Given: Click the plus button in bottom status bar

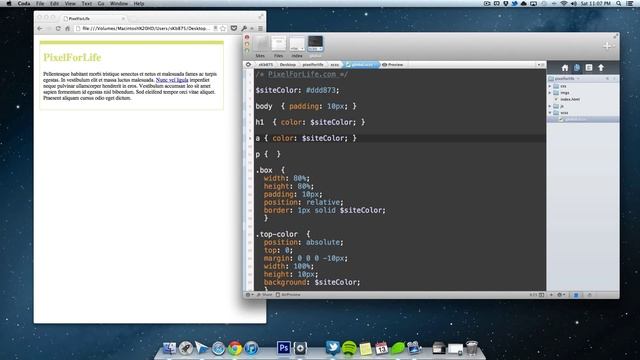Looking at the screenshot, I should (551, 295).
